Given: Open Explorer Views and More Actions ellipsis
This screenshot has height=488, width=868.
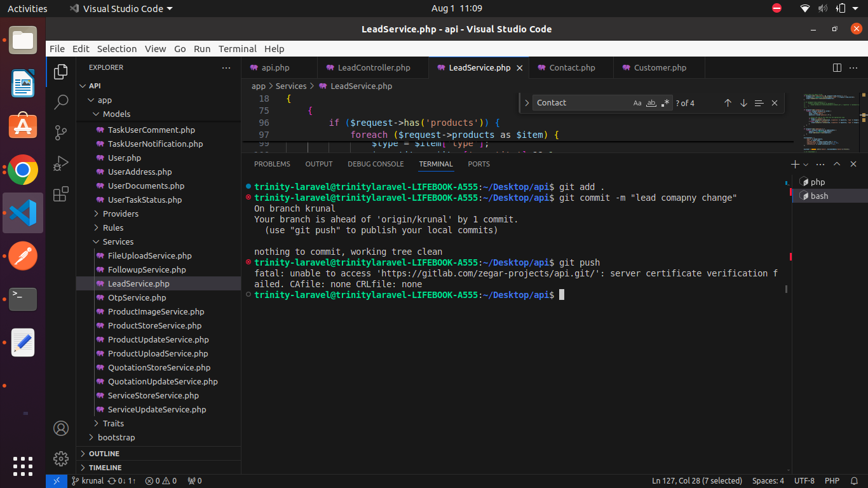Looking at the screenshot, I should (226, 67).
